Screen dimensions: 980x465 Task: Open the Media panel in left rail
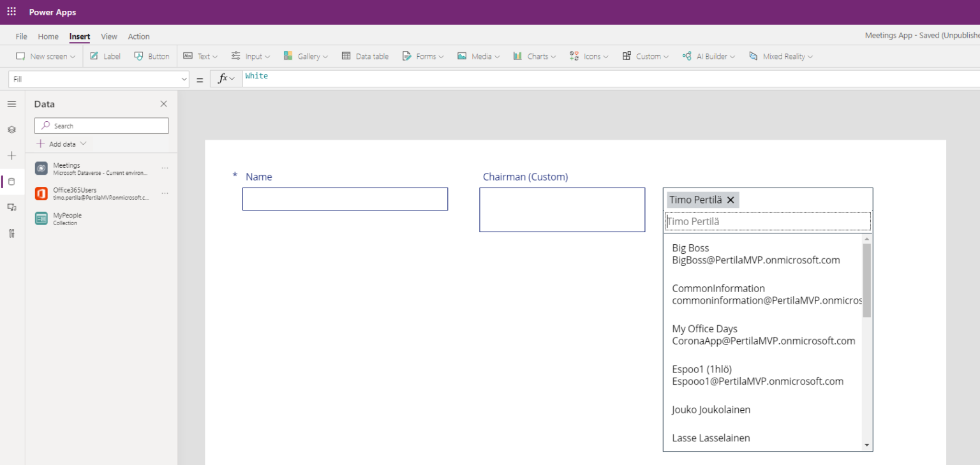pyautogui.click(x=11, y=207)
